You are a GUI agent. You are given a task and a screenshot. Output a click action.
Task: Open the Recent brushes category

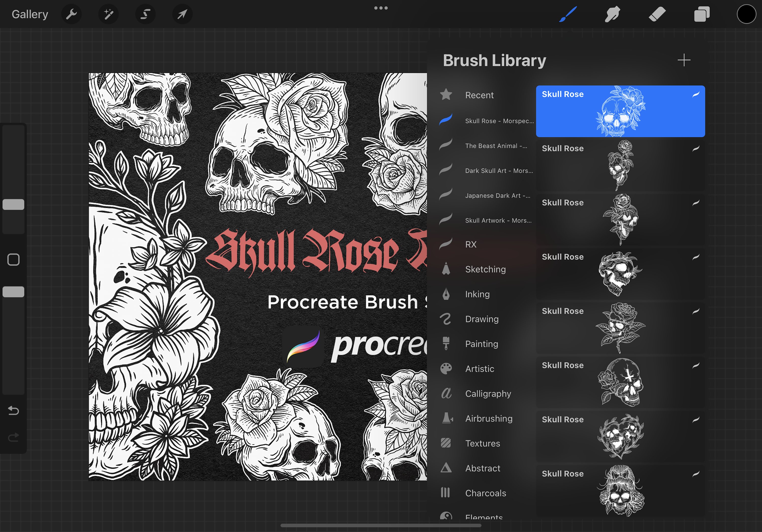tap(479, 95)
